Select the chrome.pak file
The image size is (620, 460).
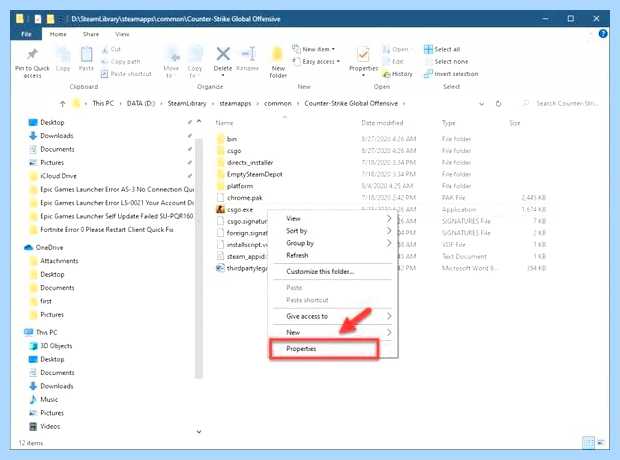point(244,198)
